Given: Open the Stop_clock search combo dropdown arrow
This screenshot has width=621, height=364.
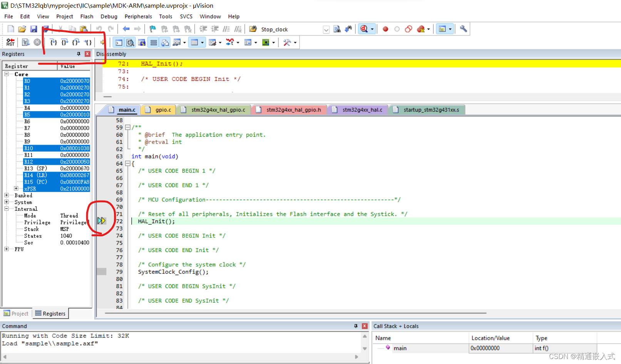Looking at the screenshot, I should (x=326, y=30).
